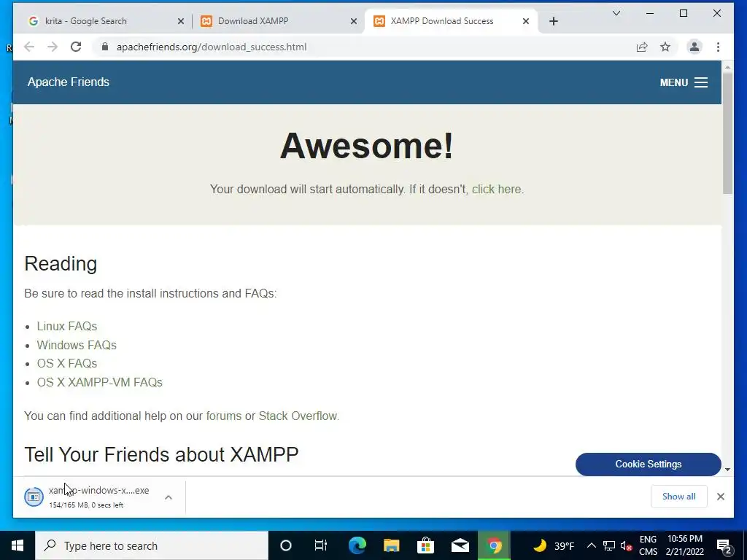747x560 pixels.
Task: Open the Windows Start menu
Action: [18, 545]
